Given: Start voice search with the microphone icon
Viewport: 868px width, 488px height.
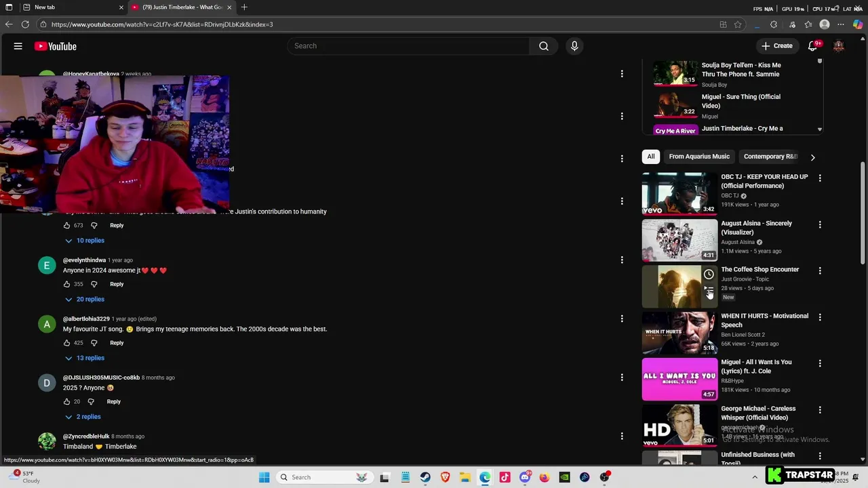Looking at the screenshot, I should [574, 46].
